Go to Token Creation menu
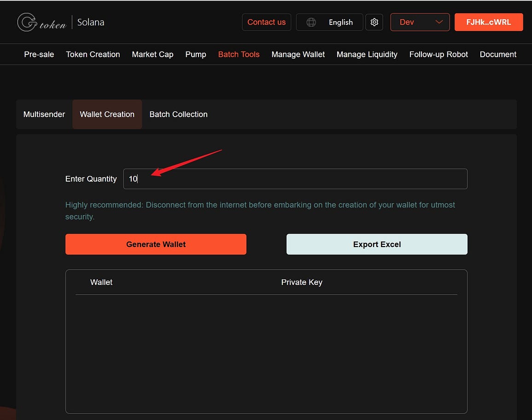532x420 pixels. [93, 54]
